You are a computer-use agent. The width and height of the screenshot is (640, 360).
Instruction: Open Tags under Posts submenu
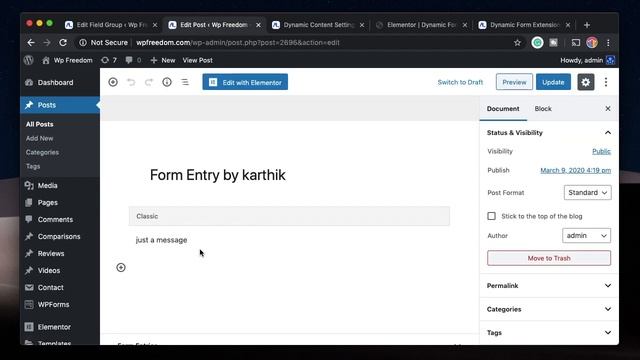[33, 166]
